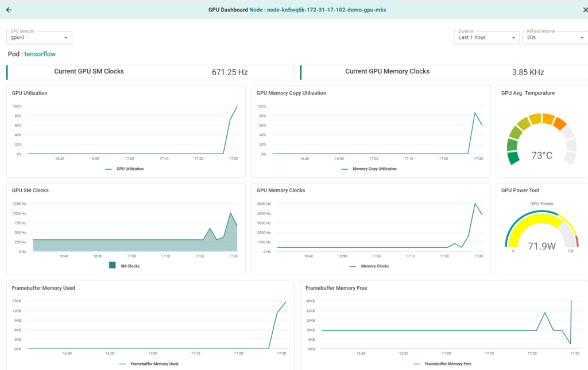Click the Current GPU SM Clocks card
Viewport: 588px width, 370px height.
point(150,72)
